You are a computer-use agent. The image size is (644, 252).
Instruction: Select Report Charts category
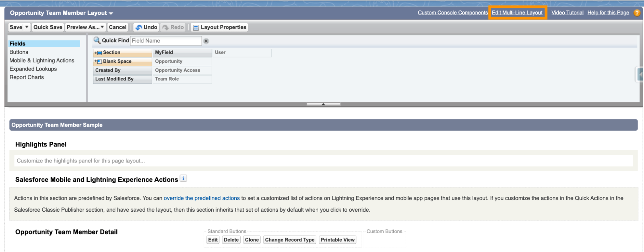pos(27,77)
